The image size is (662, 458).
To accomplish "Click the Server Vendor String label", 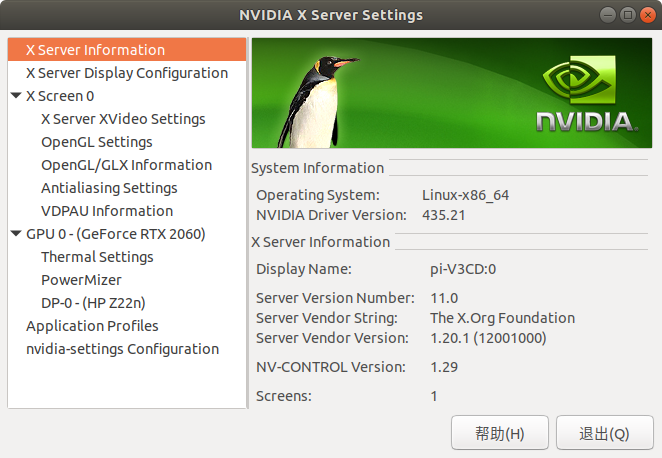I will click(x=327, y=318).
